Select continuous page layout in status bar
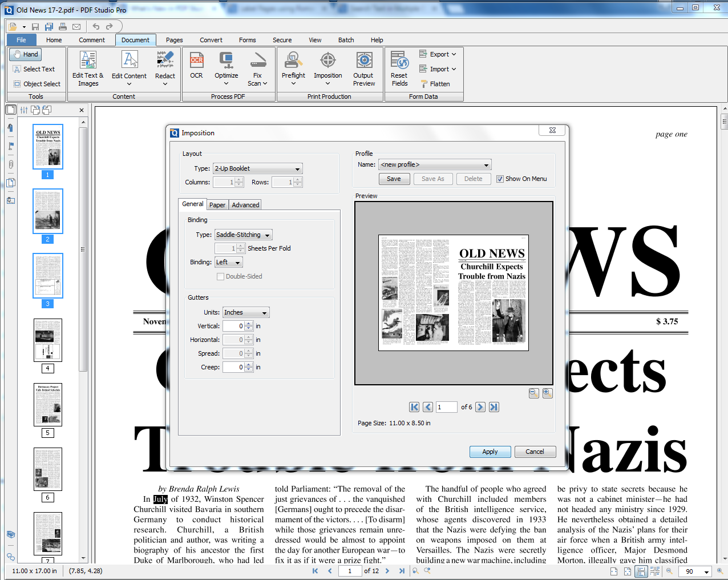This screenshot has width=728, height=580. [x=641, y=571]
